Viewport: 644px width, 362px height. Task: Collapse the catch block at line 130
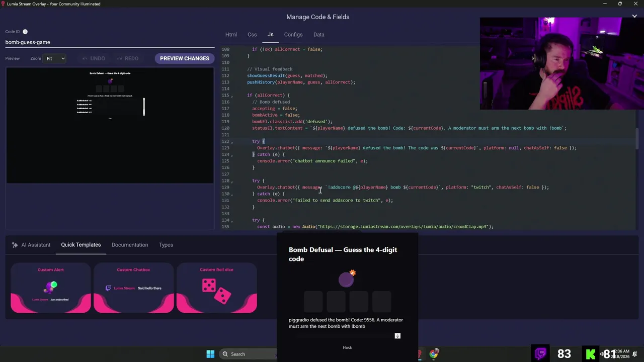tap(232, 194)
